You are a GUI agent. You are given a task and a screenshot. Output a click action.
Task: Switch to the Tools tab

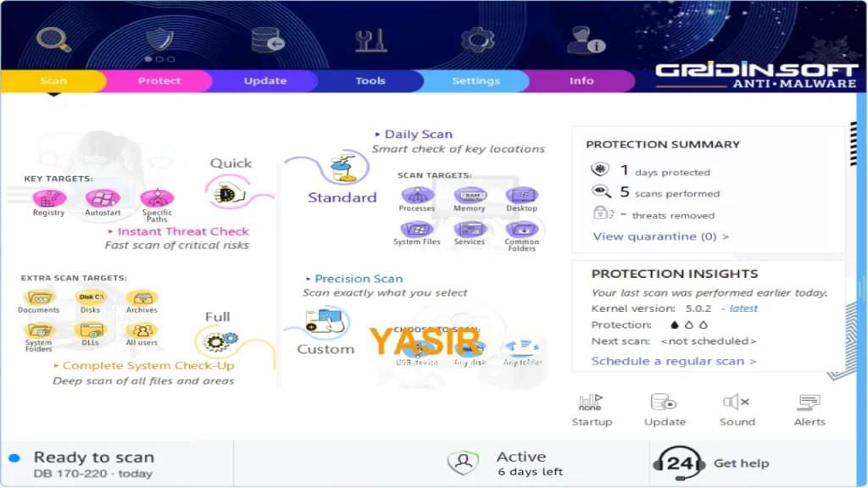coord(370,80)
